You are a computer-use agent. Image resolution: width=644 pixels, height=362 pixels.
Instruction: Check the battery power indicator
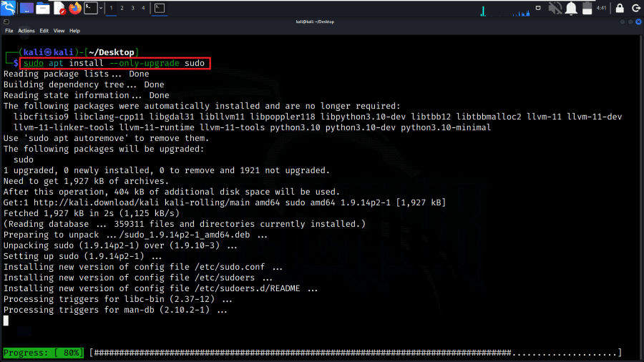pyautogui.click(x=587, y=8)
